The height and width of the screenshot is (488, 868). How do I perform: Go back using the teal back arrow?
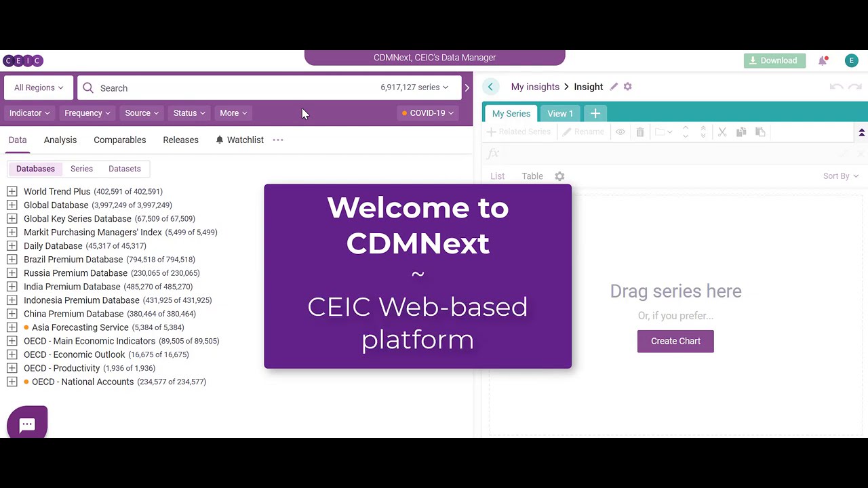pyautogui.click(x=490, y=87)
